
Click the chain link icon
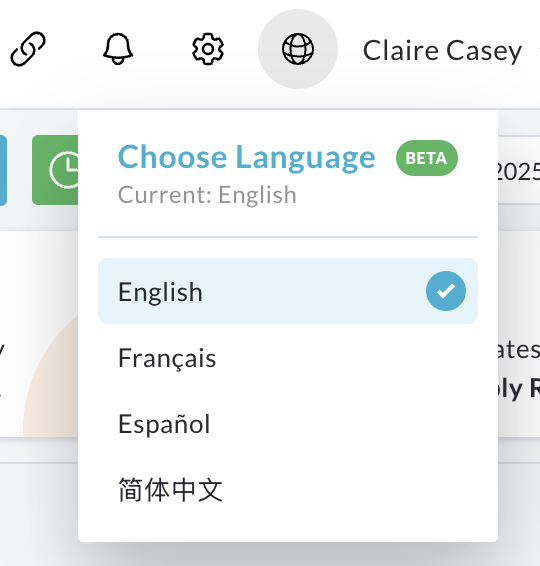tap(28, 49)
